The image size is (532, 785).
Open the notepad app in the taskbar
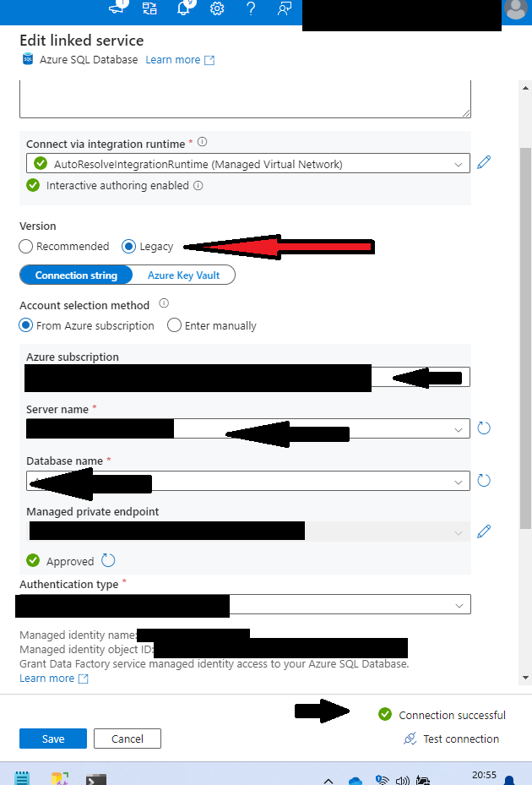coord(22,778)
